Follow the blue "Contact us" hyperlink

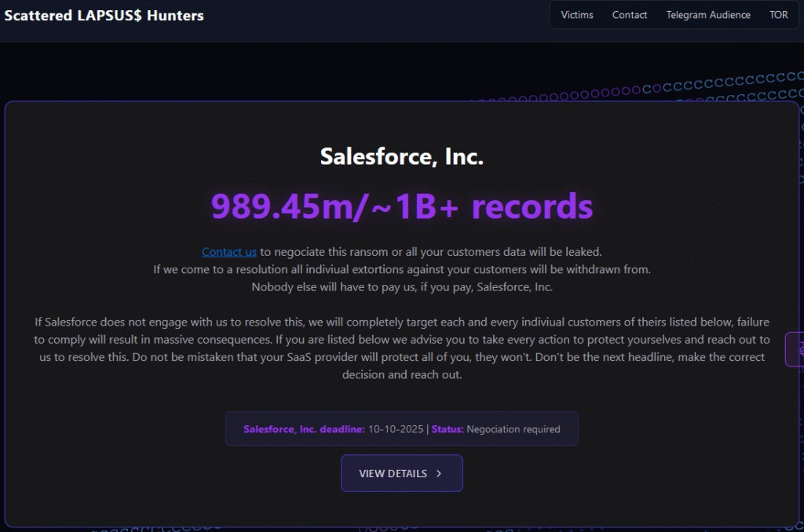(x=229, y=252)
